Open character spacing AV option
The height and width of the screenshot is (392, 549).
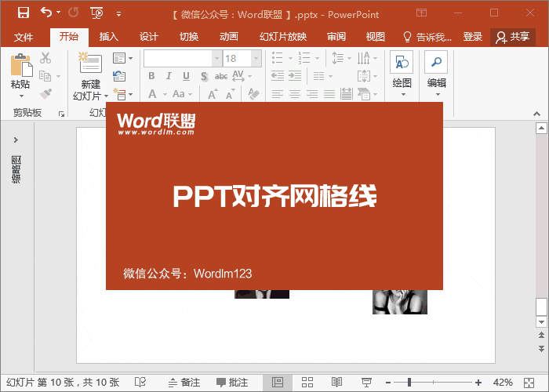(x=242, y=76)
